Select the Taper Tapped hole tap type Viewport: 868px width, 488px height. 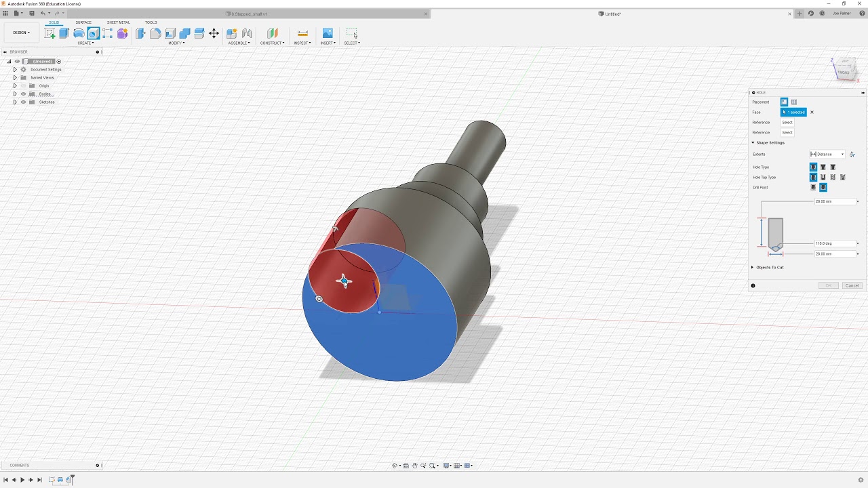pos(843,178)
